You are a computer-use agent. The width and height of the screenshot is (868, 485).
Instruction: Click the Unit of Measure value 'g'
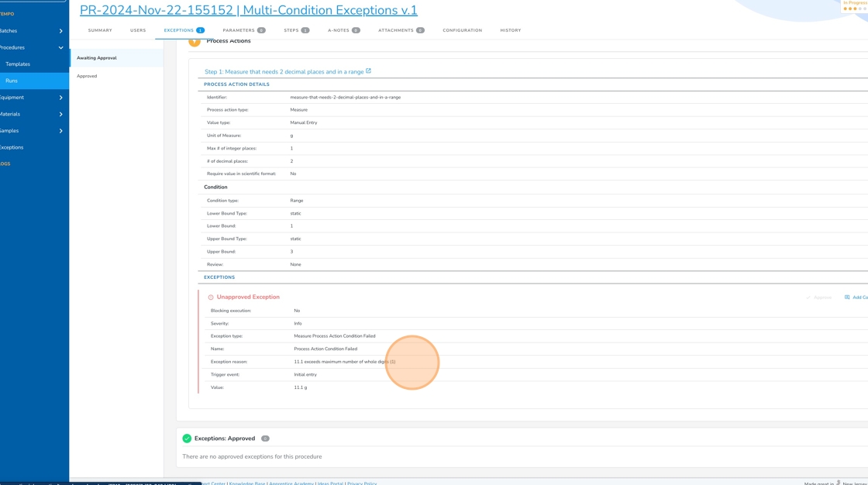tap(291, 136)
